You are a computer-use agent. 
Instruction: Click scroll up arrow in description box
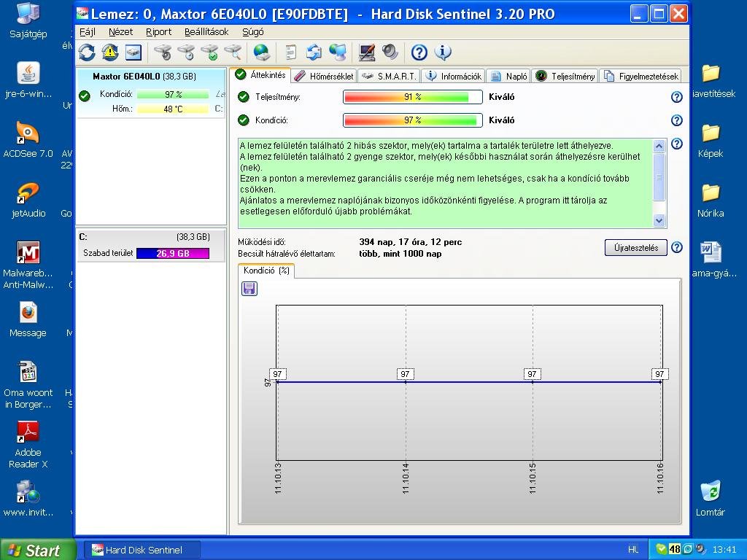tap(659, 146)
